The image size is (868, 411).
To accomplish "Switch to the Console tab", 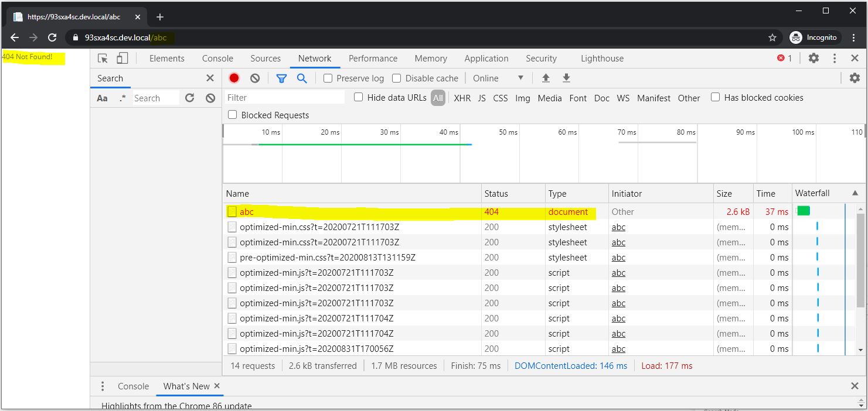I will tap(217, 59).
